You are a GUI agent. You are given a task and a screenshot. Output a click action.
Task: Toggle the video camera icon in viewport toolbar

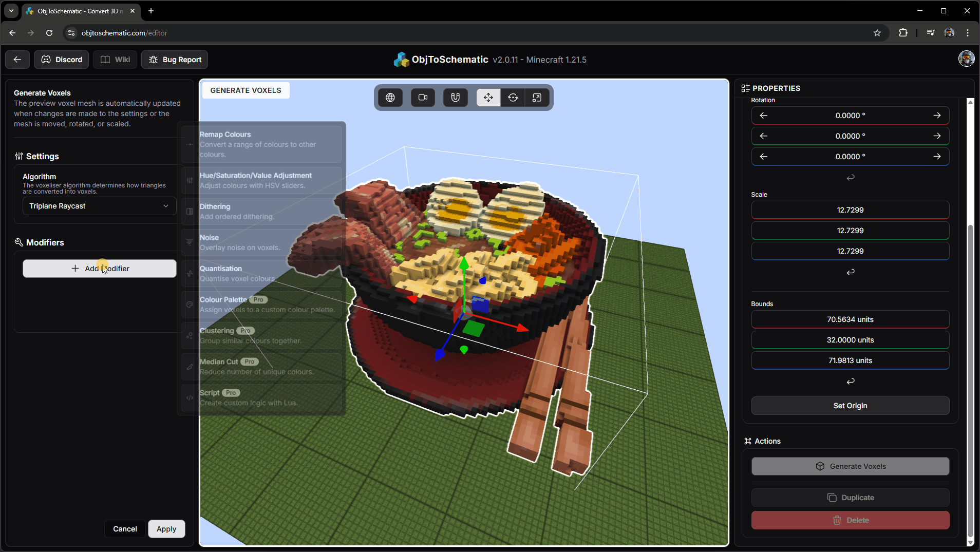click(x=423, y=98)
